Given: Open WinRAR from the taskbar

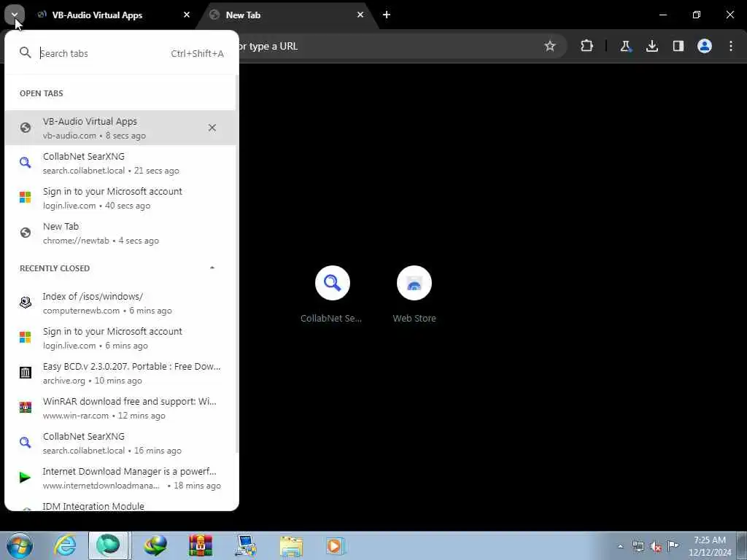Looking at the screenshot, I should pyautogui.click(x=201, y=545).
